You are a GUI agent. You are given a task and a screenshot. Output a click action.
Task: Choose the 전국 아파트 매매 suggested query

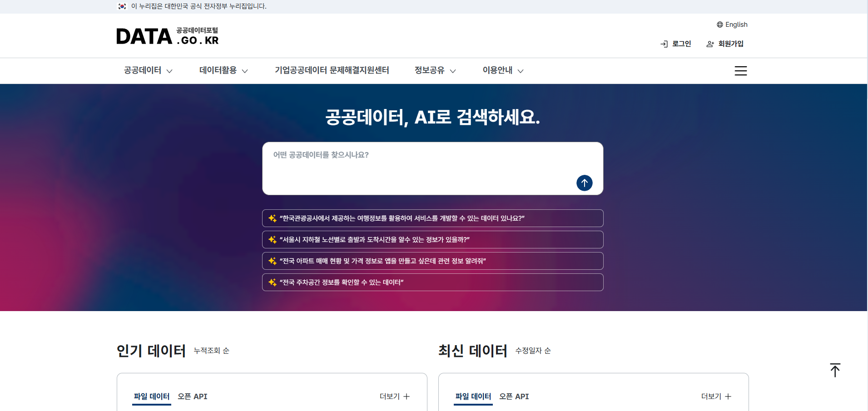[x=433, y=261]
